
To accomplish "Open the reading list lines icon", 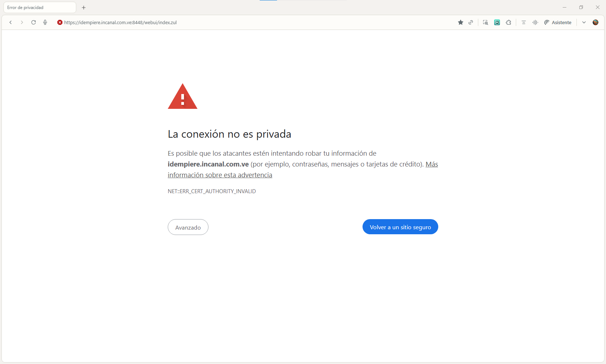I will point(524,22).
